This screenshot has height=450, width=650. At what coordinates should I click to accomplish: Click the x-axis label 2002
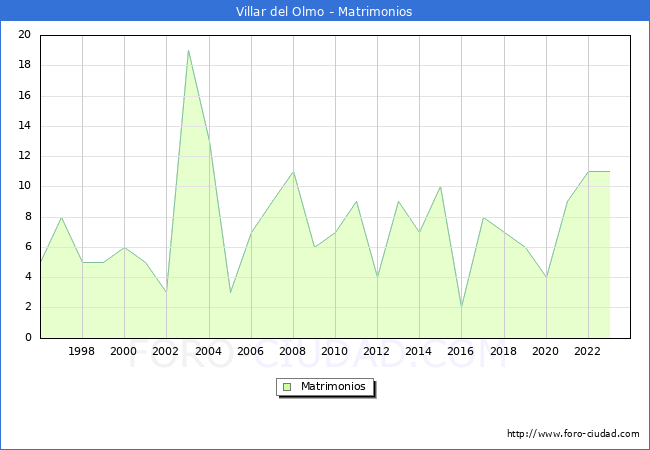[x=165, y=351]
